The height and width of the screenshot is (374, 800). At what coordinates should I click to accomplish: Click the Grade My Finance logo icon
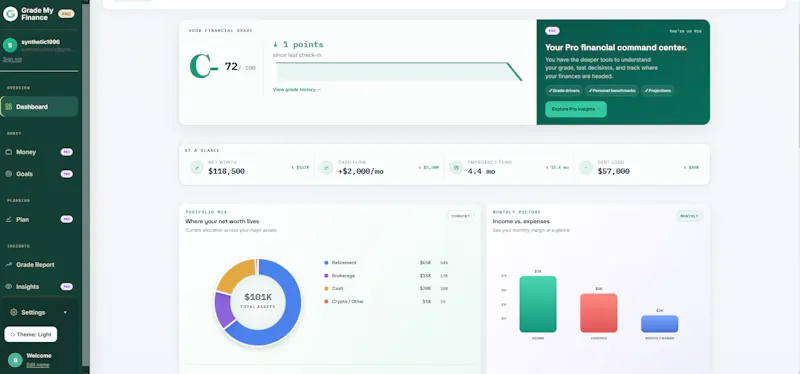click(10, 14)
